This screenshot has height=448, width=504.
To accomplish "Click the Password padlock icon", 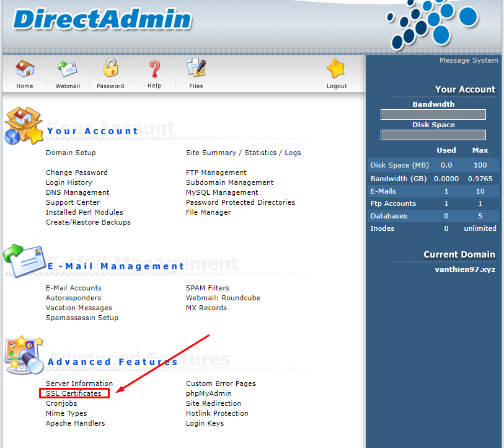I will point(110,69).
